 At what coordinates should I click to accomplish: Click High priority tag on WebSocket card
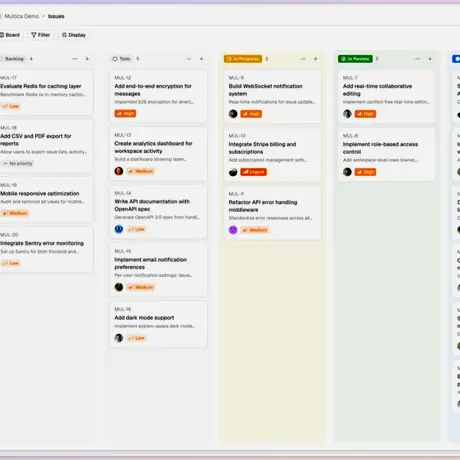coord(251,114)
